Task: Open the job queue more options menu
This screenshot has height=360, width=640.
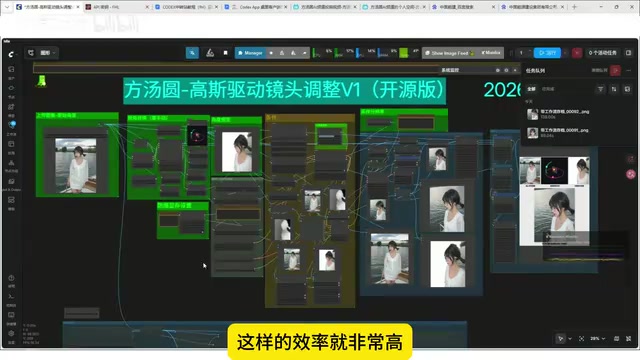Action: [629, 71]
